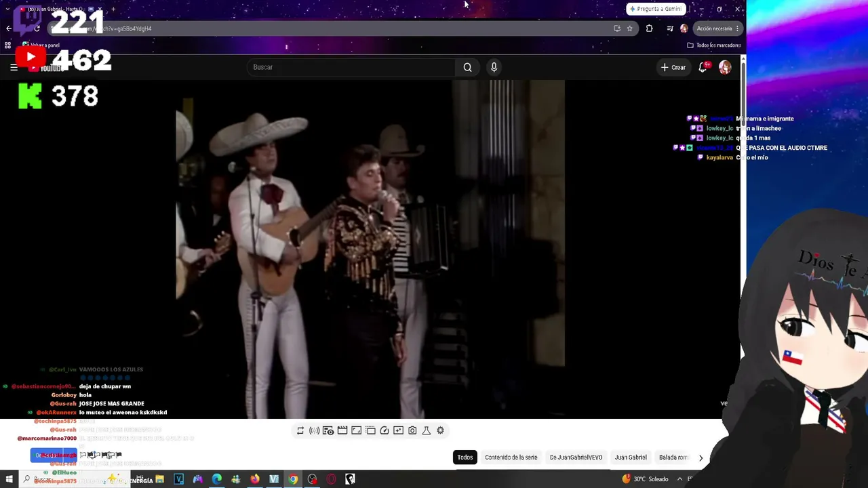
Task: Open the Todos los marcadores folder
Action: pyautogui.click(x=713, y=45)
